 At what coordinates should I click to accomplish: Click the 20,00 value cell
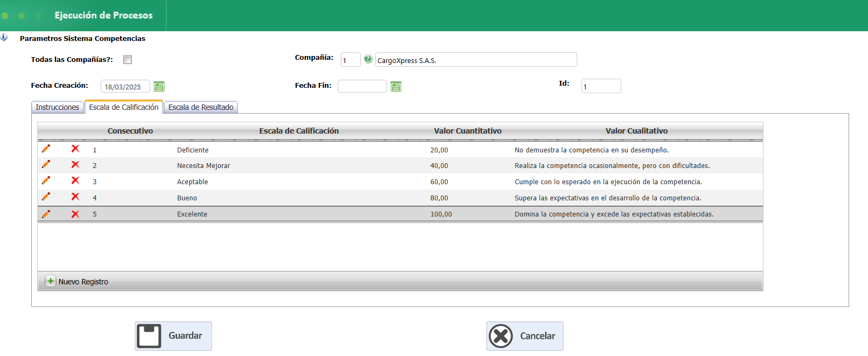tap(439, 150)
